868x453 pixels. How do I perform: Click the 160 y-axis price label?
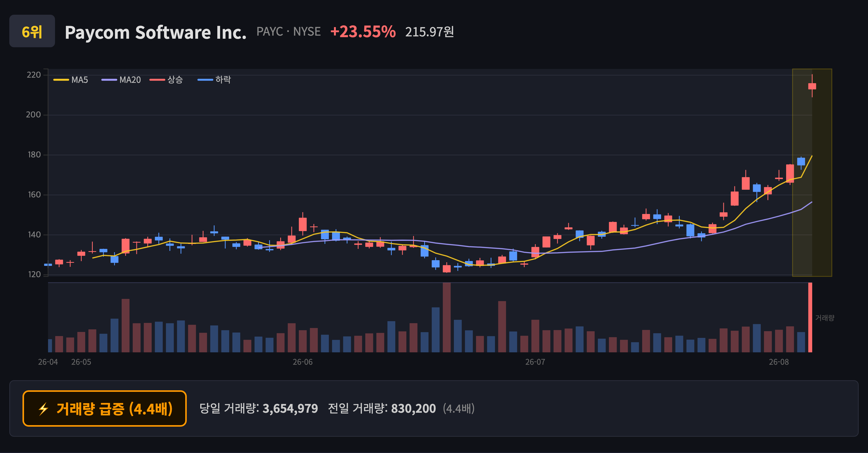[34, 195]
